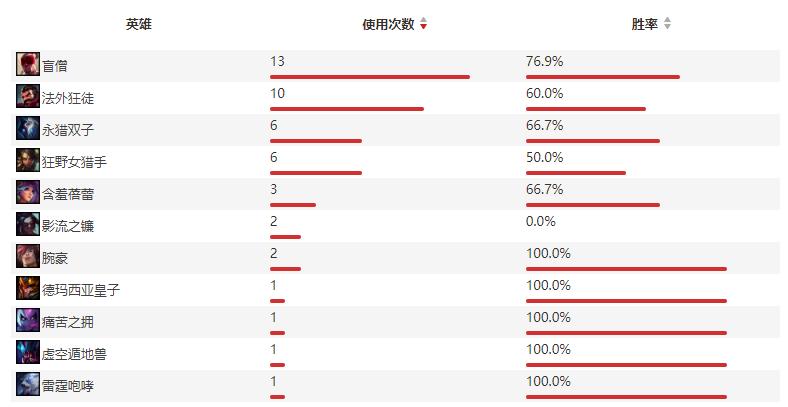Image resolution: width=788 pixels, height=407 pixels.
Task: Click the 盲僧 hero name link
Action: tap(55, 66)
